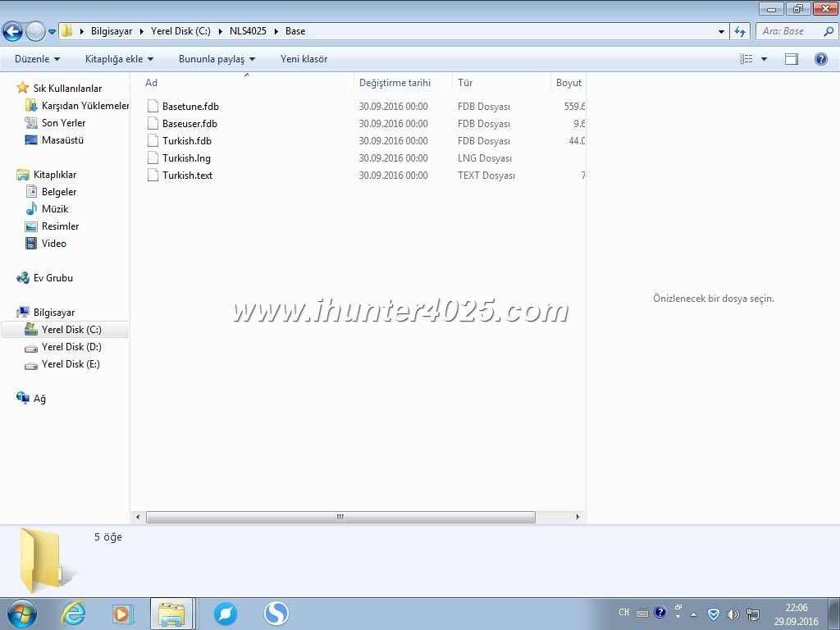The height and width of the screenshot is (630, 840).
Task: Click the Back navigation arrow button
Action: point(13,31)
